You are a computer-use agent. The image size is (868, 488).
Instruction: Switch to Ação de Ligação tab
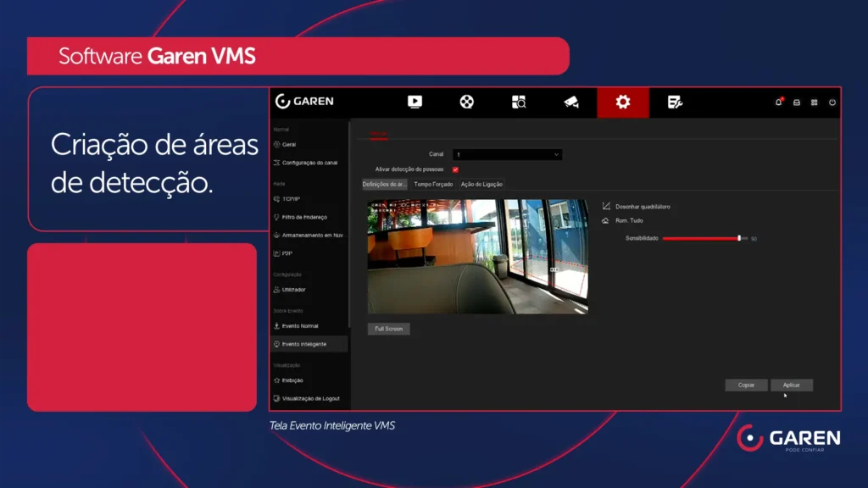pos(481,184)
